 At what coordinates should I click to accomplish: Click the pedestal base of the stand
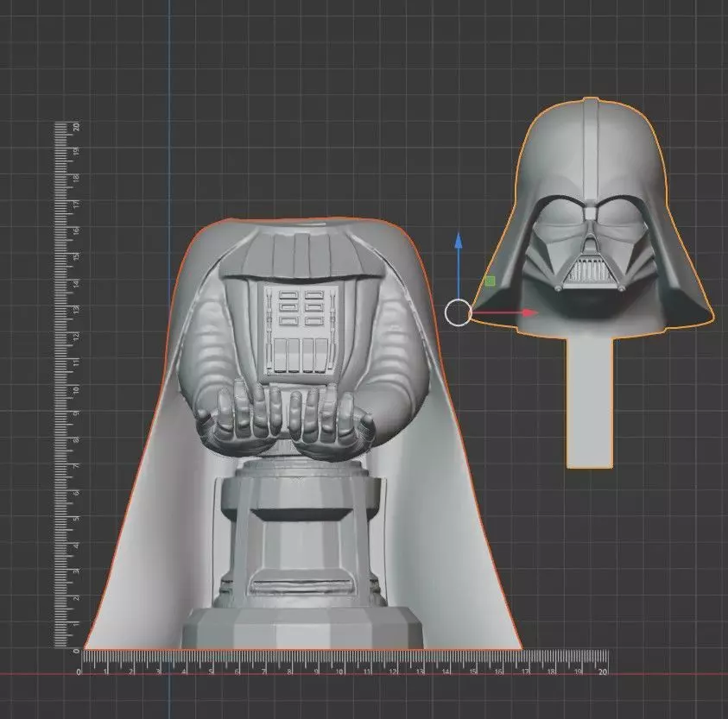pyautogui.click(x=301, y=628)
